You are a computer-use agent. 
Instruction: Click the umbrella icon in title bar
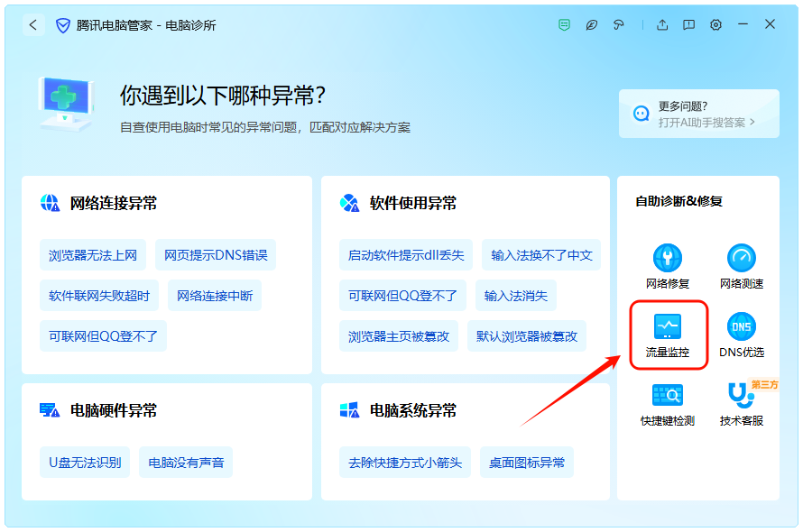[x=619, y=24]
